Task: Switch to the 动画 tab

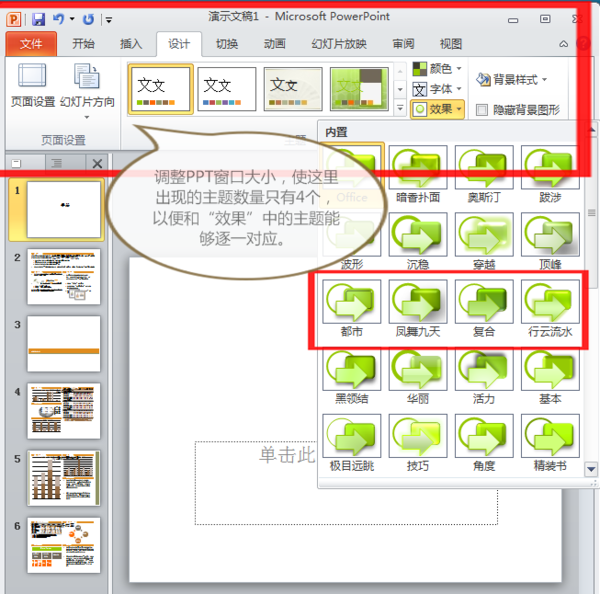Action: pyautogui.click(x=274, y=44)
